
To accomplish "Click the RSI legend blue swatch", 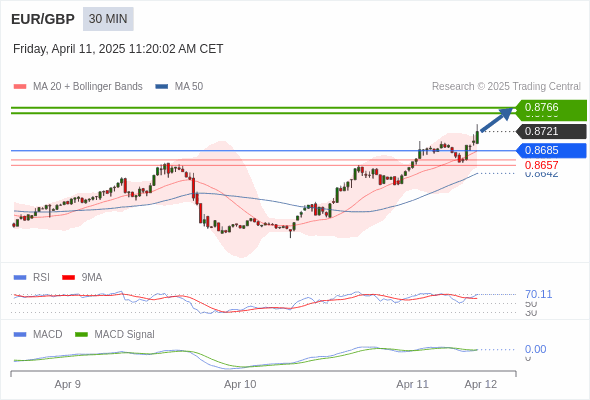I will coord(20,278).
